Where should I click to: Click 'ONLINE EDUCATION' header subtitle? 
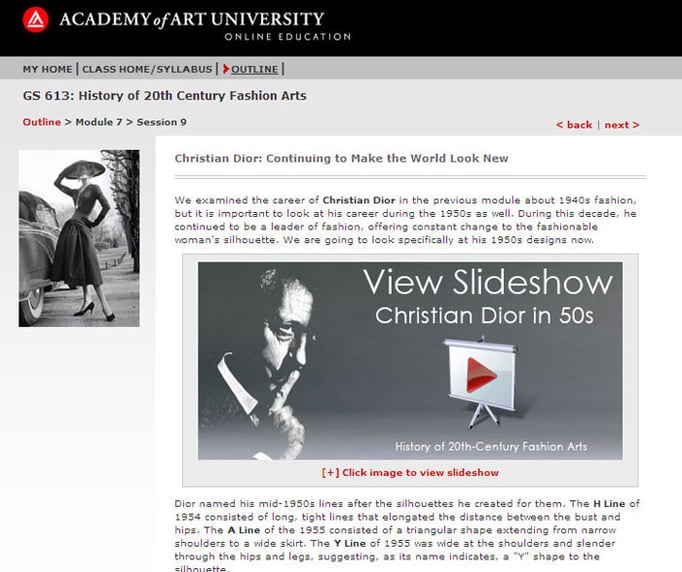click(x=288, y=37)
